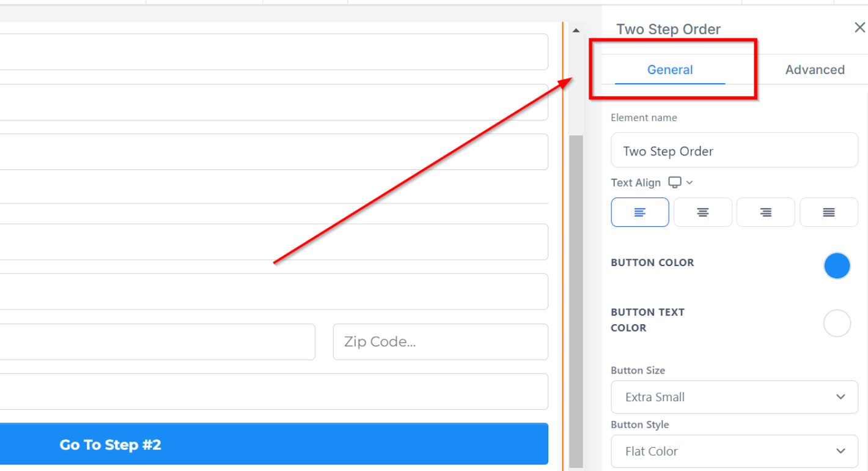Open the white Button Text Color swatch

(837, 324)
